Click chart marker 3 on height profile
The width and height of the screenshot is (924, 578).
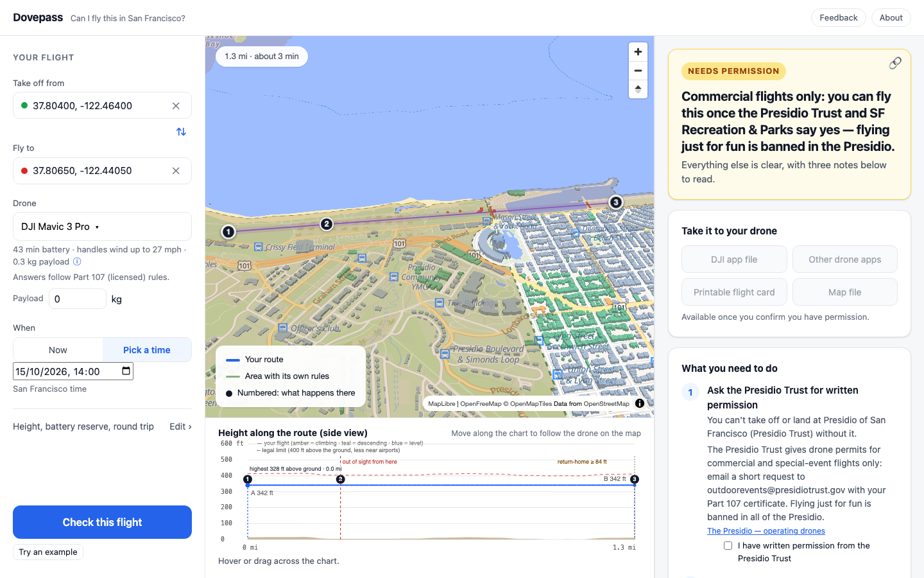635,479
